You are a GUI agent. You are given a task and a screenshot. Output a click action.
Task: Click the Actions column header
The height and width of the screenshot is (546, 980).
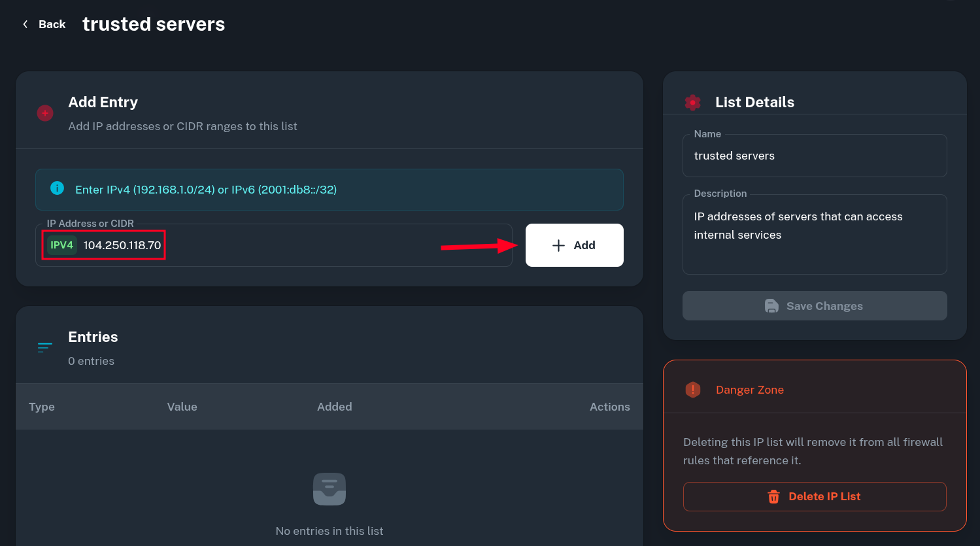point(609,407)
